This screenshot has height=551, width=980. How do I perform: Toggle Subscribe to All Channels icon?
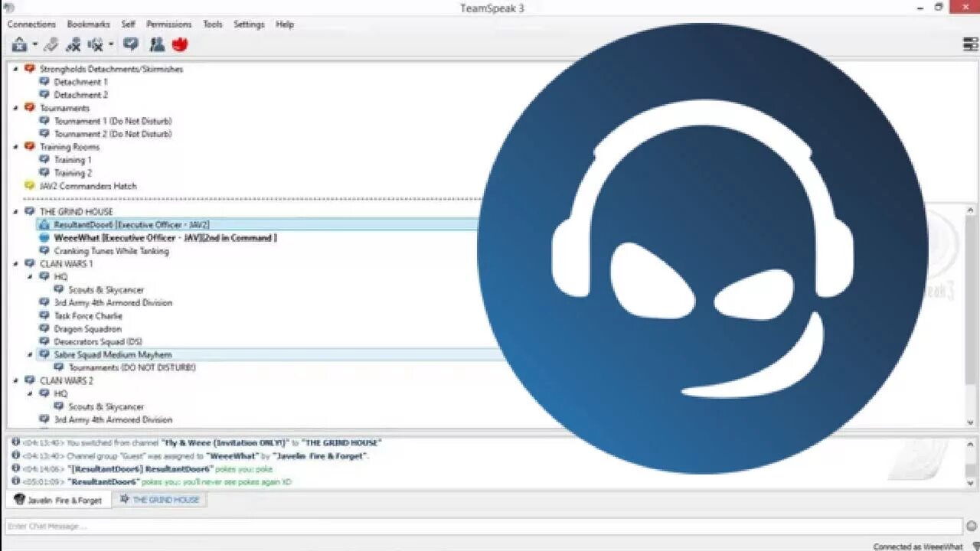click(x=131, y=44)
